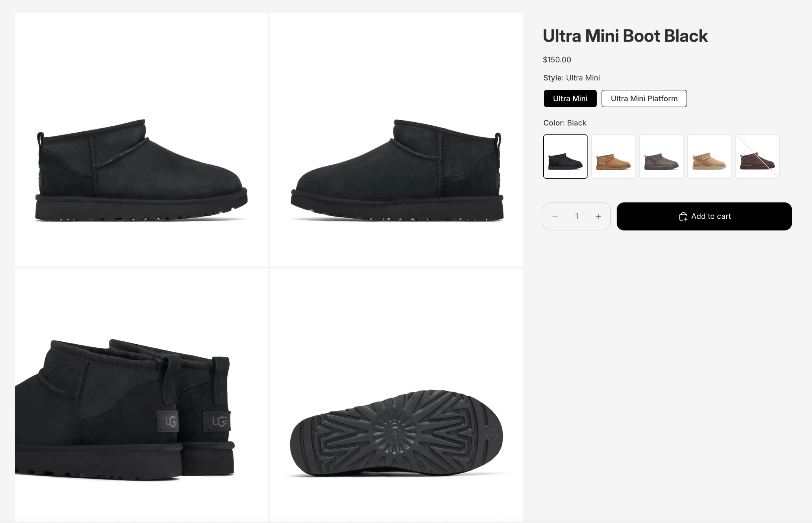Click the $150.00 price text
This screenshot has height=523, width=812.
tap(556, 59)
